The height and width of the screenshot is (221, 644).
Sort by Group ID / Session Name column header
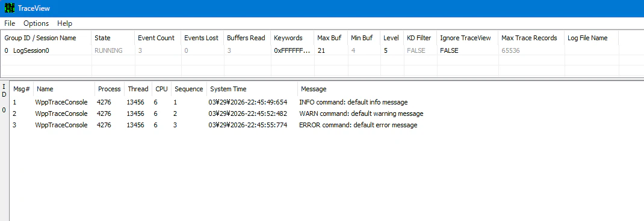pyautogui.click(x=46, y=38)
